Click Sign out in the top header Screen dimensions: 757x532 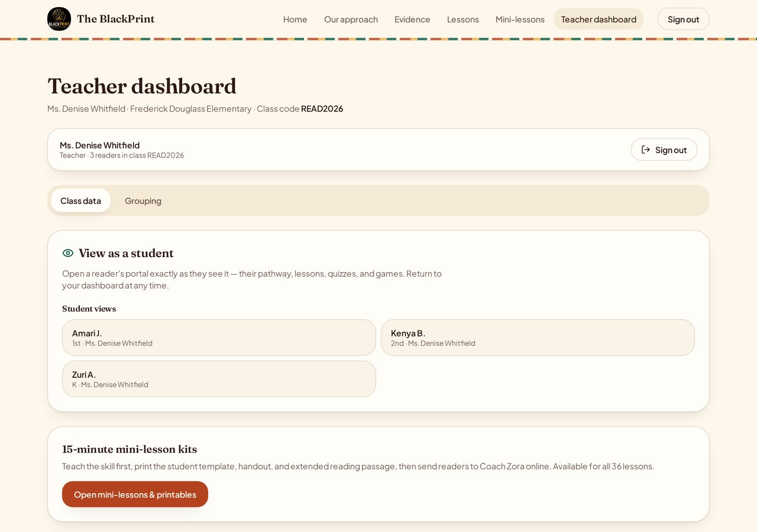pos(683,19)
